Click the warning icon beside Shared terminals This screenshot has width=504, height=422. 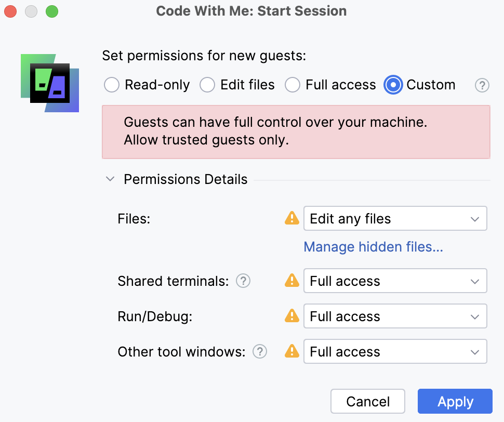tap(291, 281)
